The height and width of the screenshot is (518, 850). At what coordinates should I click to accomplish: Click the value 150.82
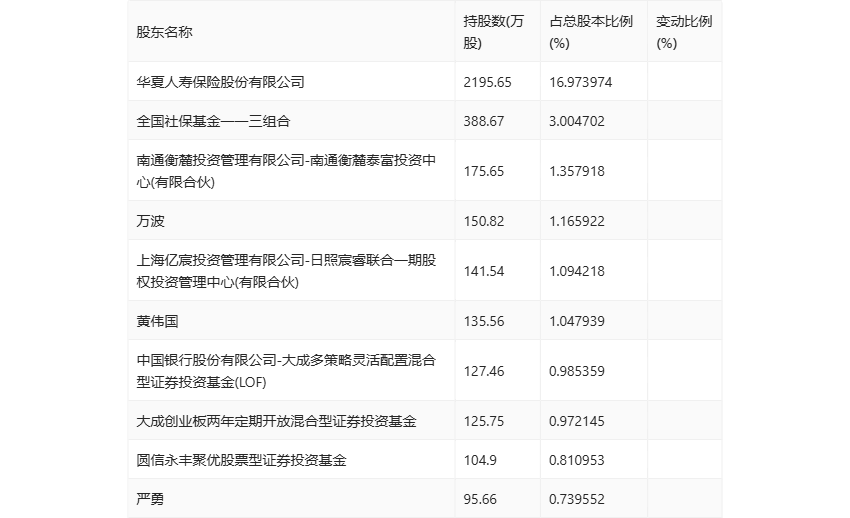coord(484,221)
